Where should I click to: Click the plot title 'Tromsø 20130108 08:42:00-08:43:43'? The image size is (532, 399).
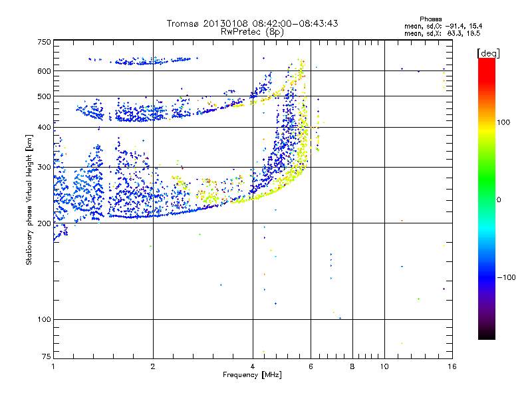tap(252, 23)
